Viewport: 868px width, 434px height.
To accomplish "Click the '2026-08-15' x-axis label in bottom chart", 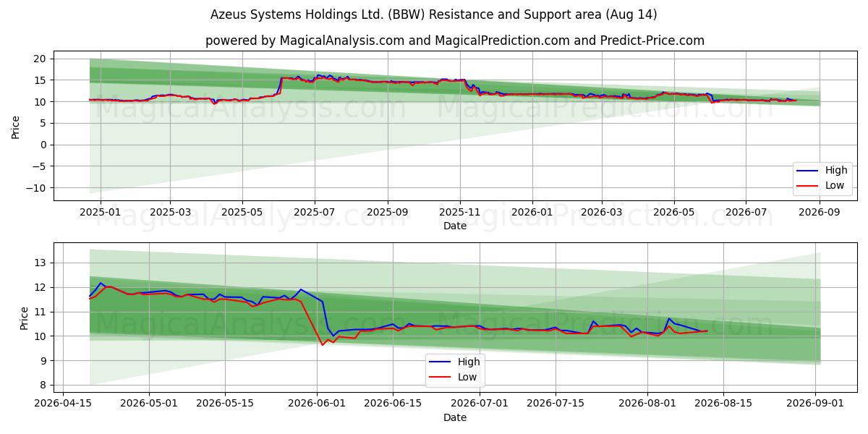I will 724,404.
